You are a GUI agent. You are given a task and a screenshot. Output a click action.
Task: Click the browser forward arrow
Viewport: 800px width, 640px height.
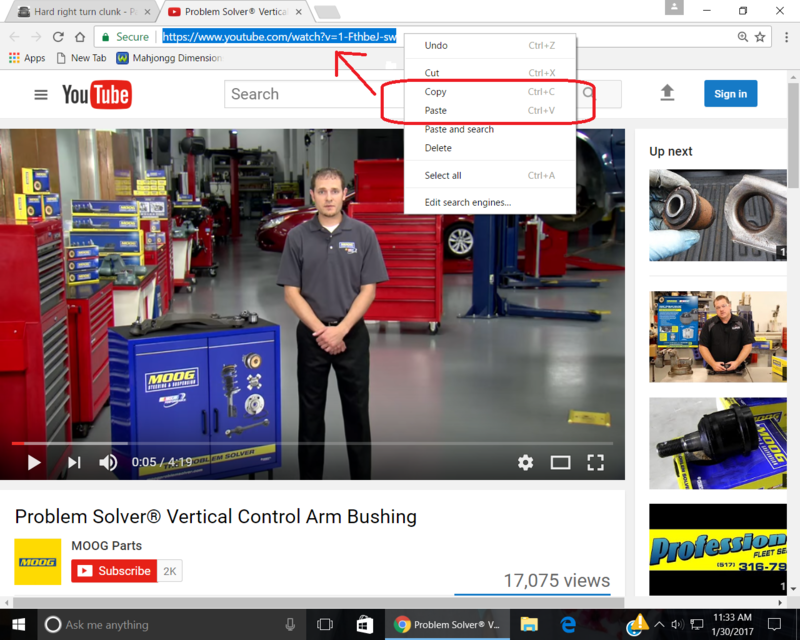pyautogui.click(x=36, y=37)
